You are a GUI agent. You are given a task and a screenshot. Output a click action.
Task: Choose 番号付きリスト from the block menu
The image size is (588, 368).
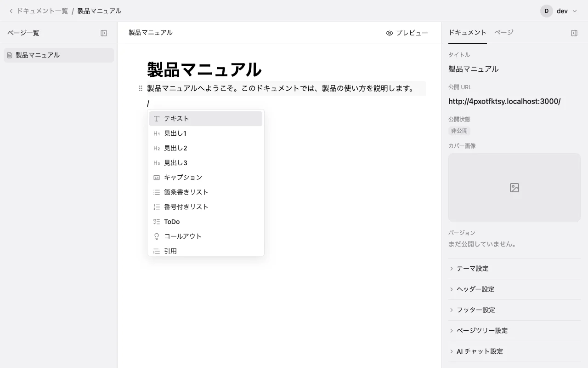pos(206,207)
